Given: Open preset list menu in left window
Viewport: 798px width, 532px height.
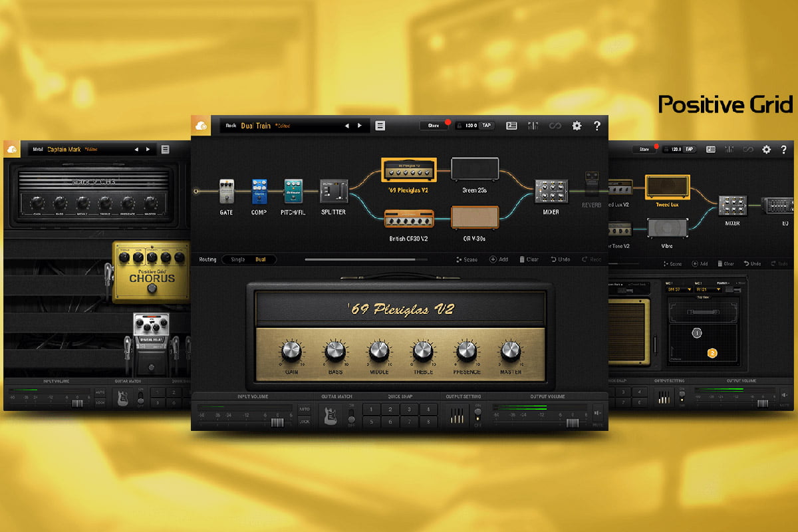Looking at the screenshot, I should (165, 150).
